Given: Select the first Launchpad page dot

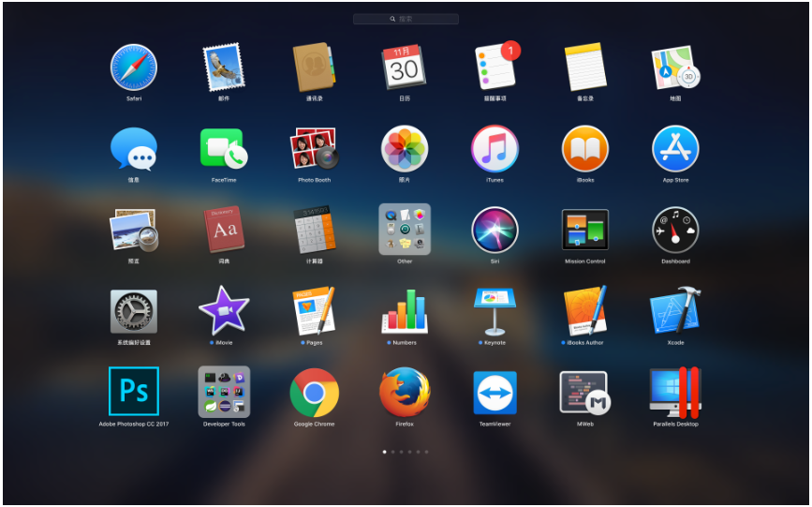Looking at the screenshot, I should 384,452.
